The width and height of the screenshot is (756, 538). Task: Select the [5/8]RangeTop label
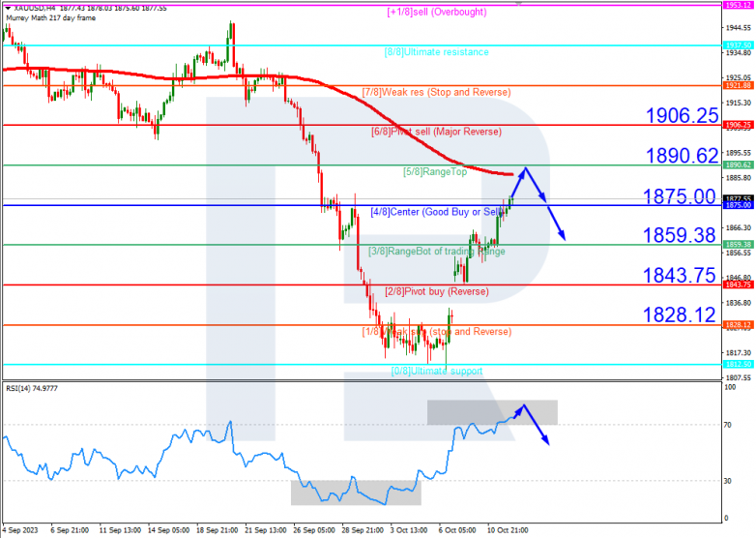435,172
